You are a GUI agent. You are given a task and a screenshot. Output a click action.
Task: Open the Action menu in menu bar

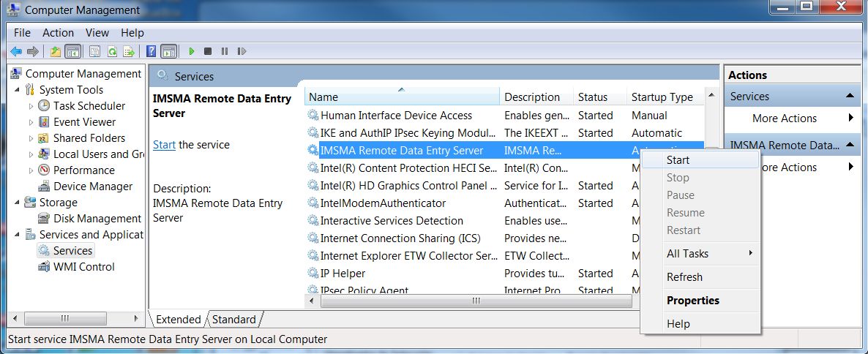[58, 32]
